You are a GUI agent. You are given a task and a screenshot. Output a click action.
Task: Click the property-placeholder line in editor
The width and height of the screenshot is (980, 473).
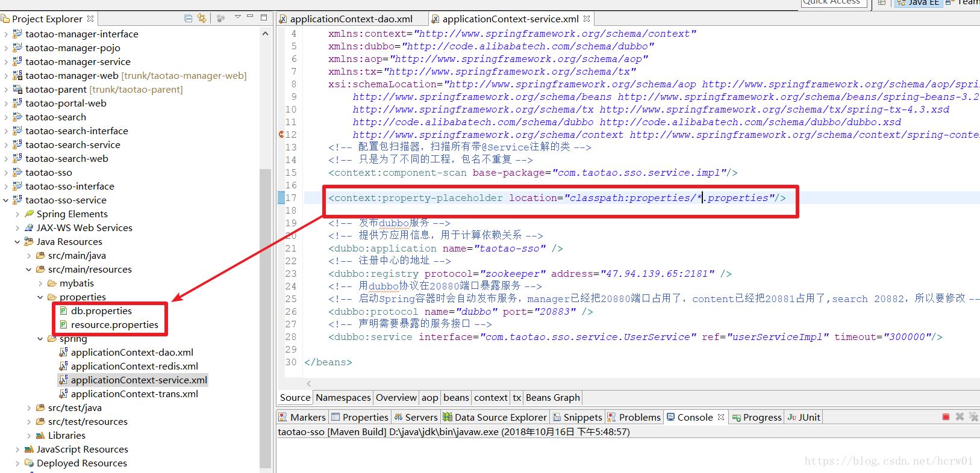click(557, 198)
